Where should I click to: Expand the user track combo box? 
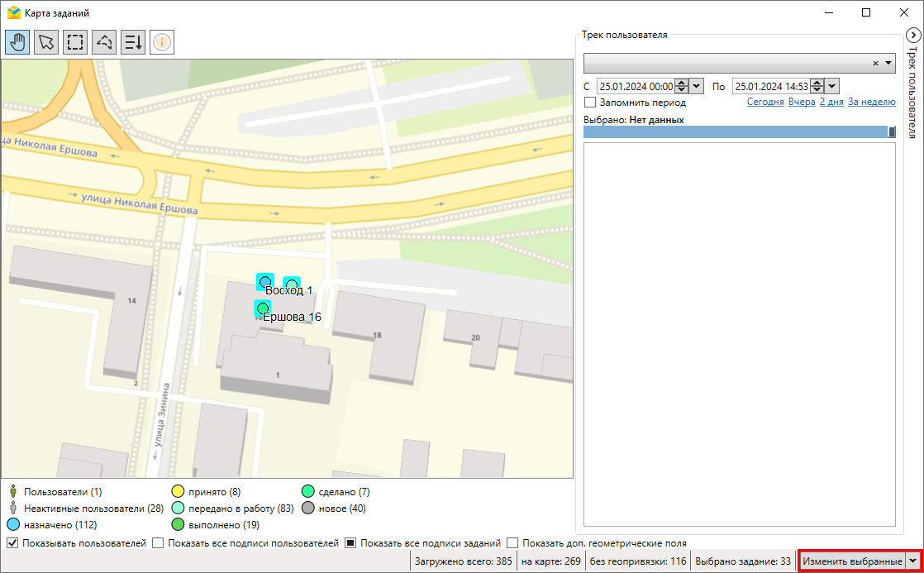[888, 63]
